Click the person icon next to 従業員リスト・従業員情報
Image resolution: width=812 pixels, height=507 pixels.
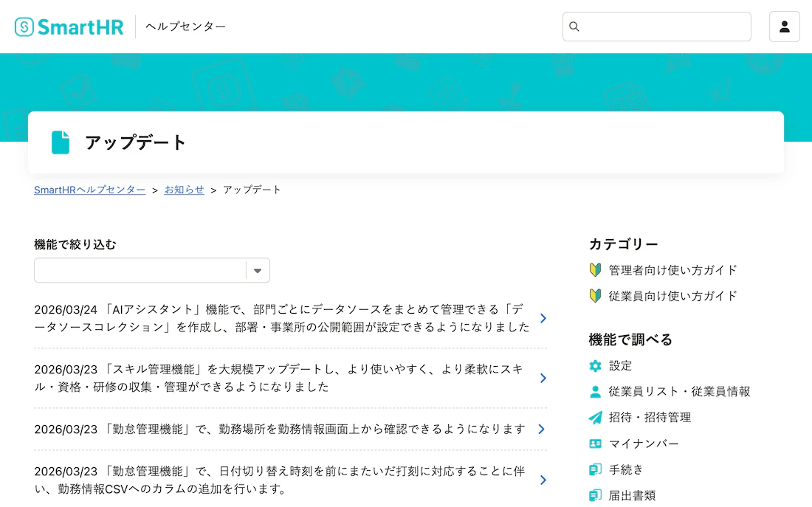pyautogui.click(x=595, y=391)
